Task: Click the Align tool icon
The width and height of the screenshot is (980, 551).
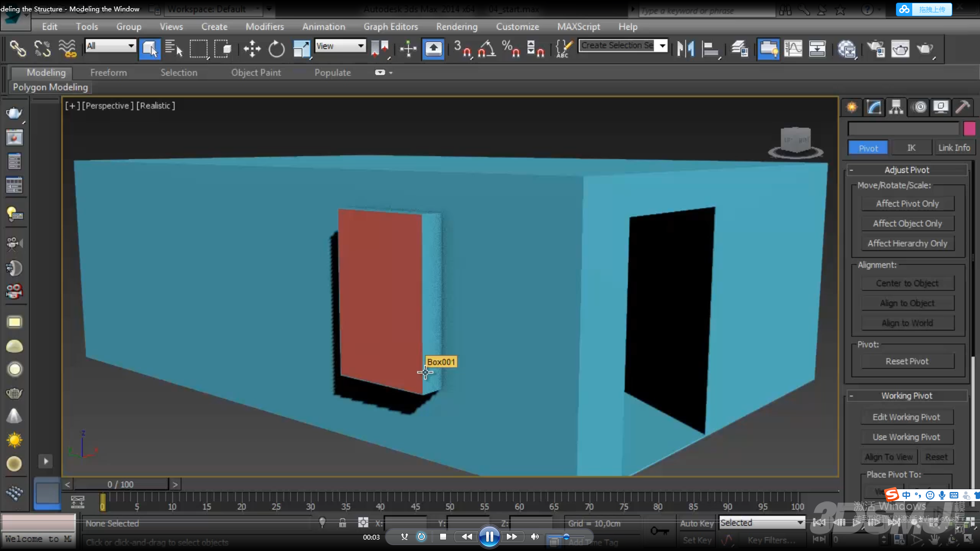Action: coord(710,49)
